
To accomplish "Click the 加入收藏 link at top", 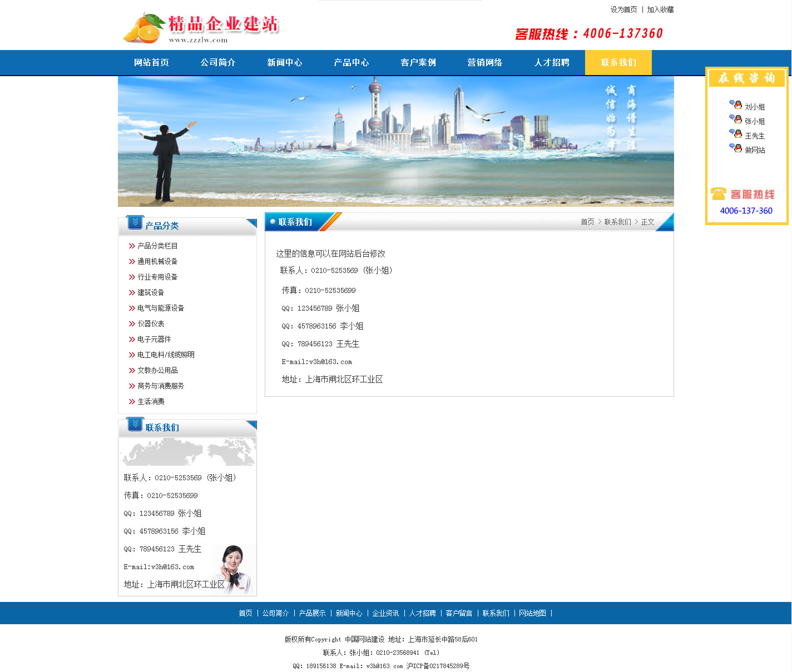I will point(660,9).
